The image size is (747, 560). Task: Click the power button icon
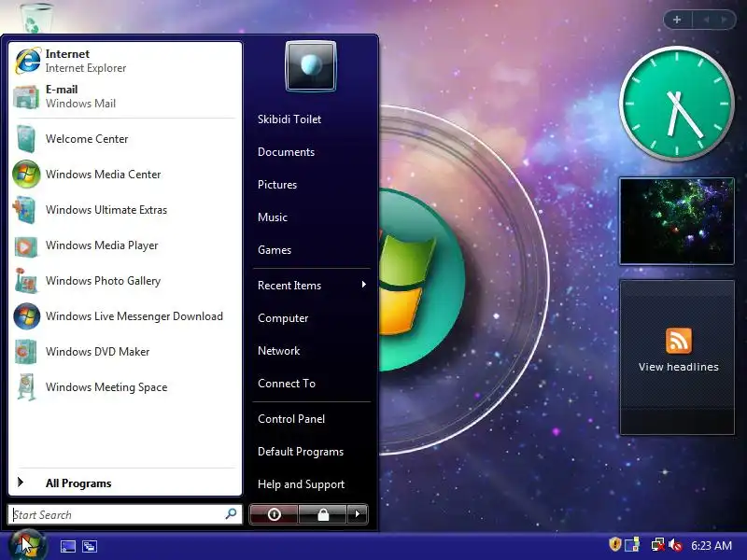pos(274,514)
